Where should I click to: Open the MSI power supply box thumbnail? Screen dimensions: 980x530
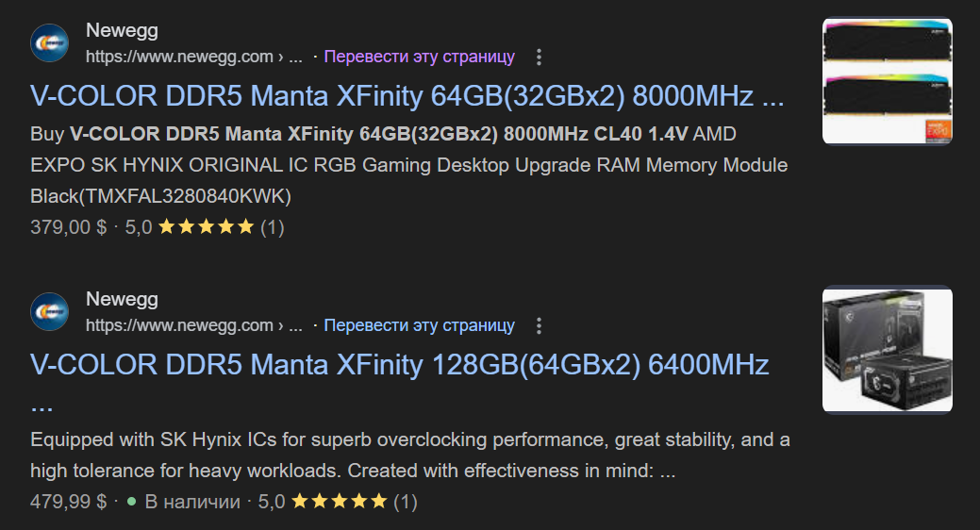click(x=888, y=349)
